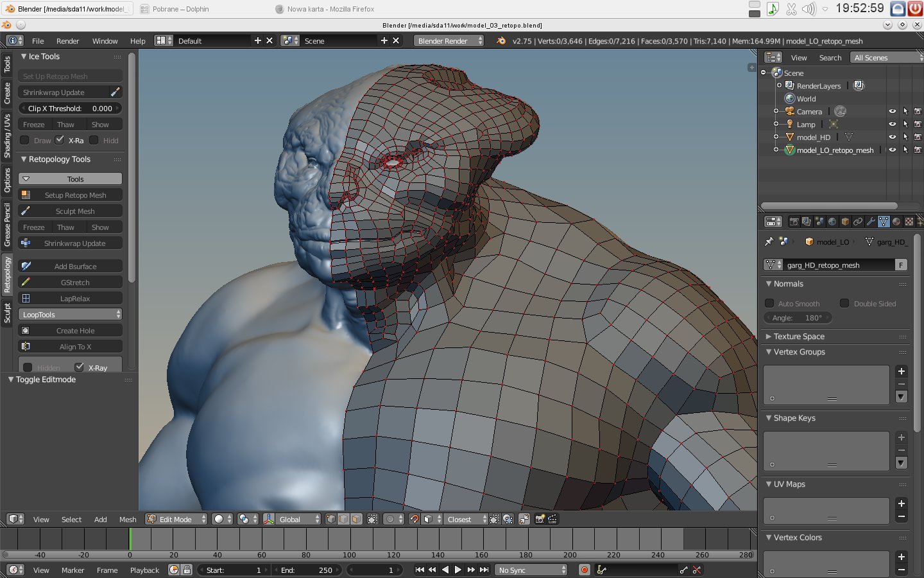Toggle the snap magnet icon
The image size is (924, 578).
(x=415, y=519)
